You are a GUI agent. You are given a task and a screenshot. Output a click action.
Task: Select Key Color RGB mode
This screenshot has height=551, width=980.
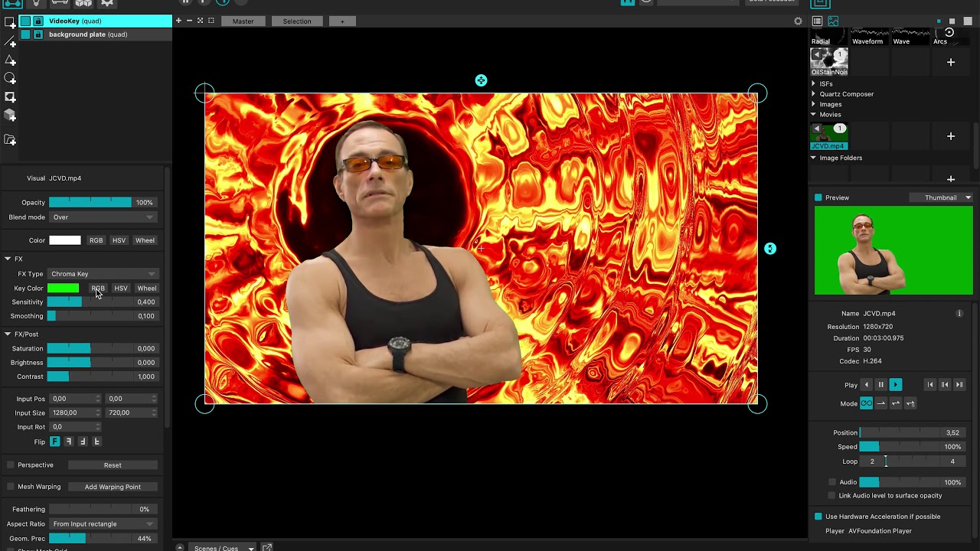pos(98,289)
